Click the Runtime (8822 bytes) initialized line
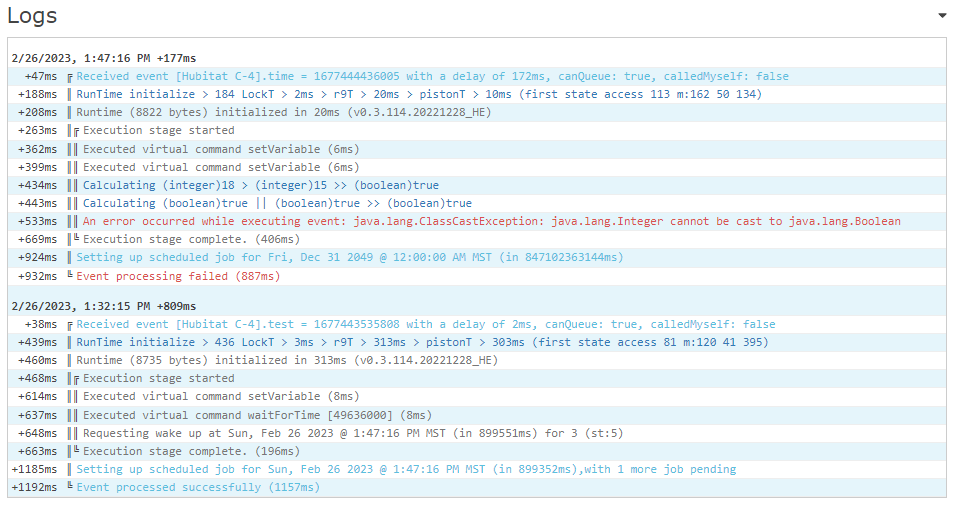 click(284, 113)
